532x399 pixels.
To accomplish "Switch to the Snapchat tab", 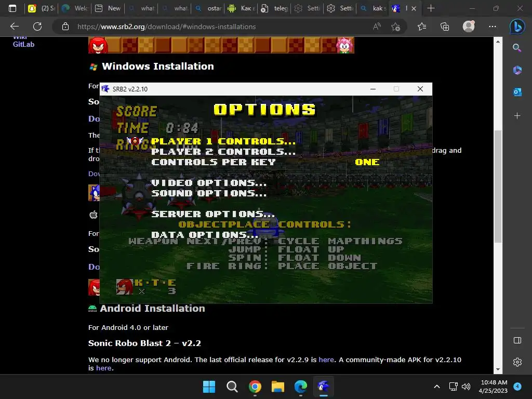I will click(x=42, y=8).
